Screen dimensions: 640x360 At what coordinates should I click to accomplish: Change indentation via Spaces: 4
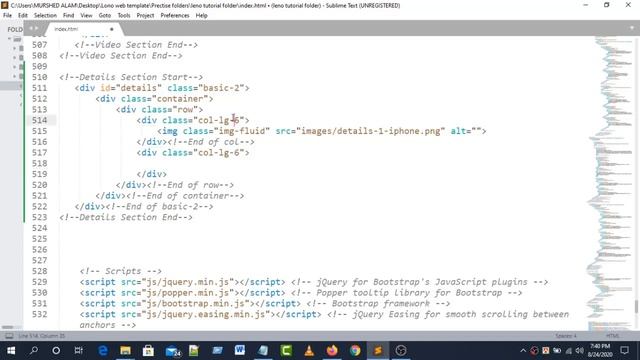click(566, 336)
